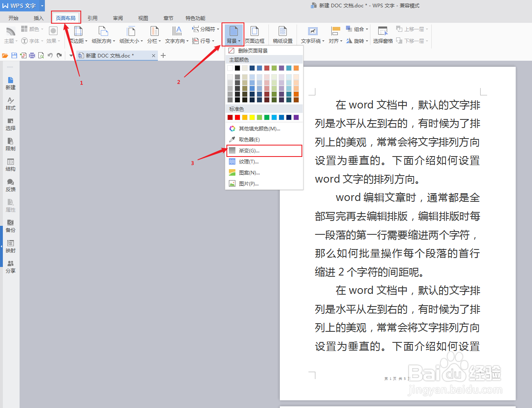The image size is (532, 408).
Task: Click the line '缩进 2 个字符的间距呢。' in document
Action: (x=370, y=272)
